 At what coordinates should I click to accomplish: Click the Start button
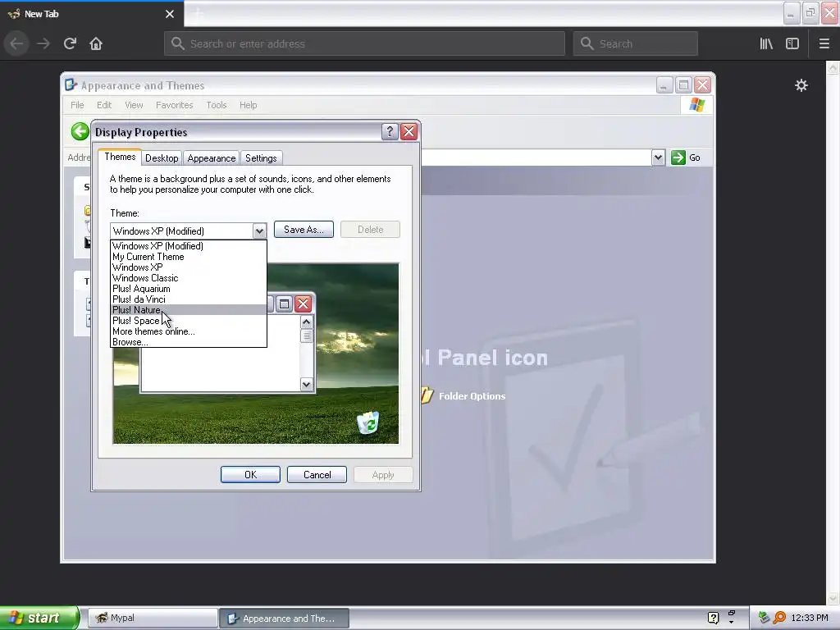[39, 618]
